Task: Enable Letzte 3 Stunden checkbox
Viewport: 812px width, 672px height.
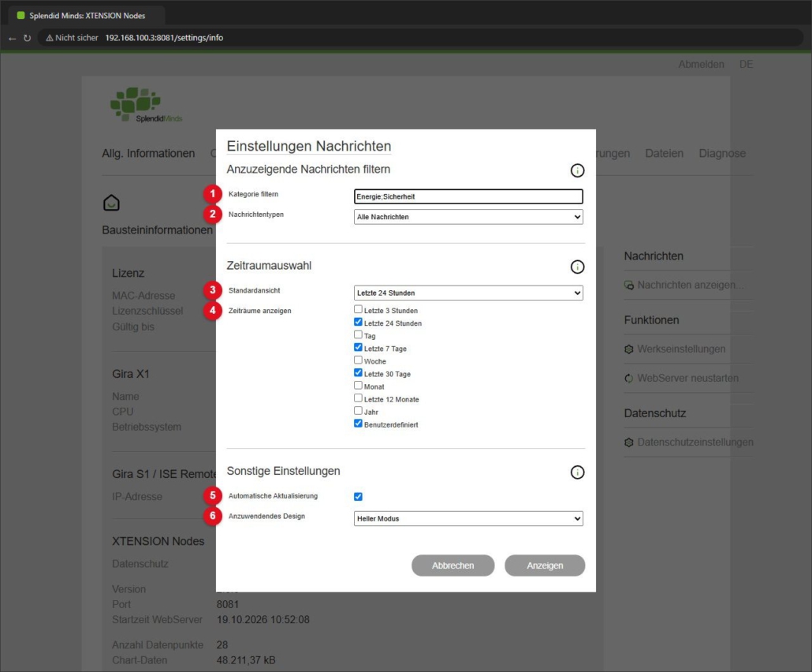Action: click(x=358, y=309)
